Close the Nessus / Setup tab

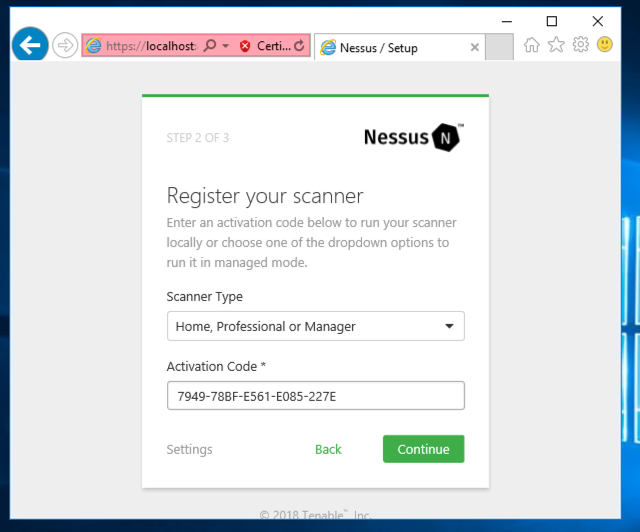click(474, 47)
